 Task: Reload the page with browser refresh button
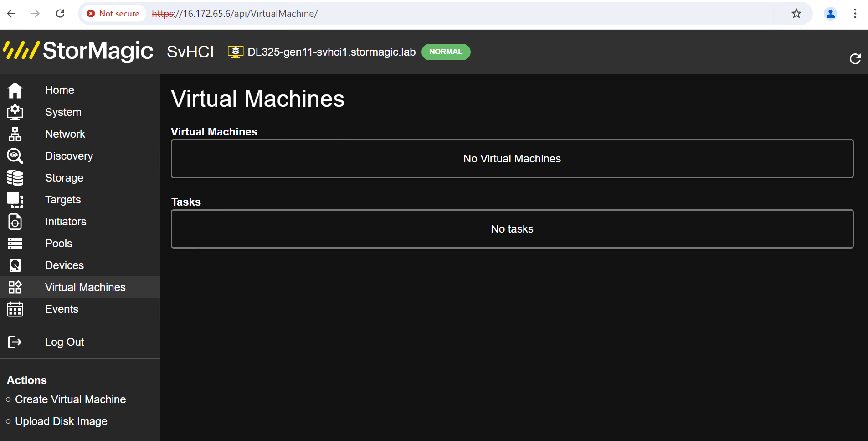pyautogui.click(x=60, y=14)
